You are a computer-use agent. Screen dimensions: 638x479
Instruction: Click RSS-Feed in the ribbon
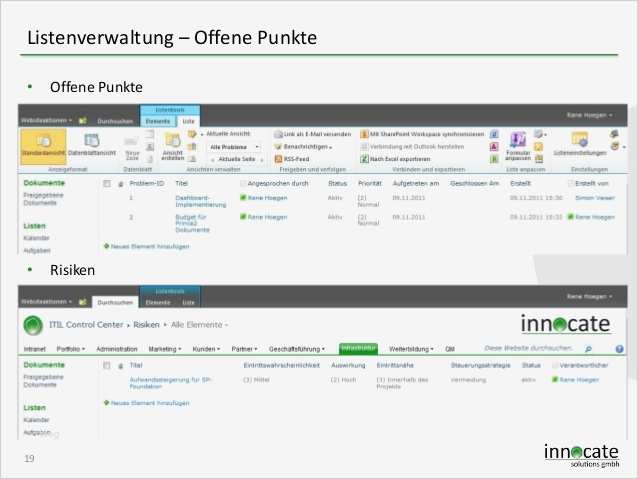(292, 159)
